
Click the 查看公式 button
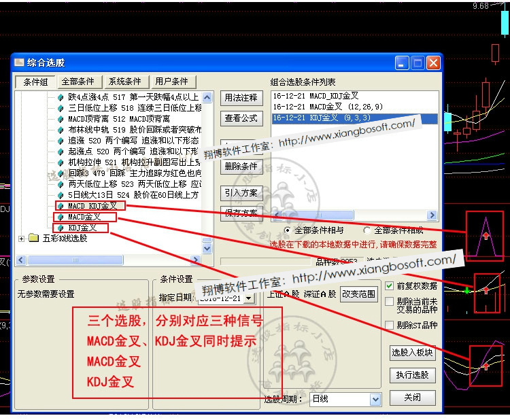tap(241, 118)
